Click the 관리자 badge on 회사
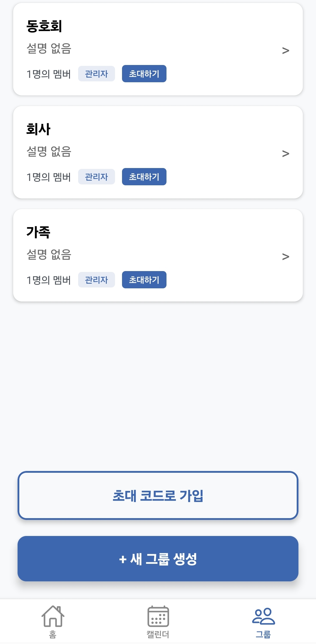Viewport: 316px width, 644px height. point(97,177)
